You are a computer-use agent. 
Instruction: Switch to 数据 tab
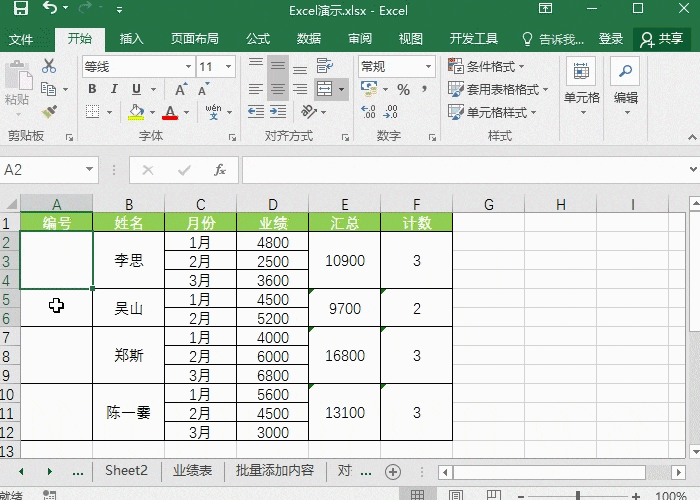click(x=309, y=39)
